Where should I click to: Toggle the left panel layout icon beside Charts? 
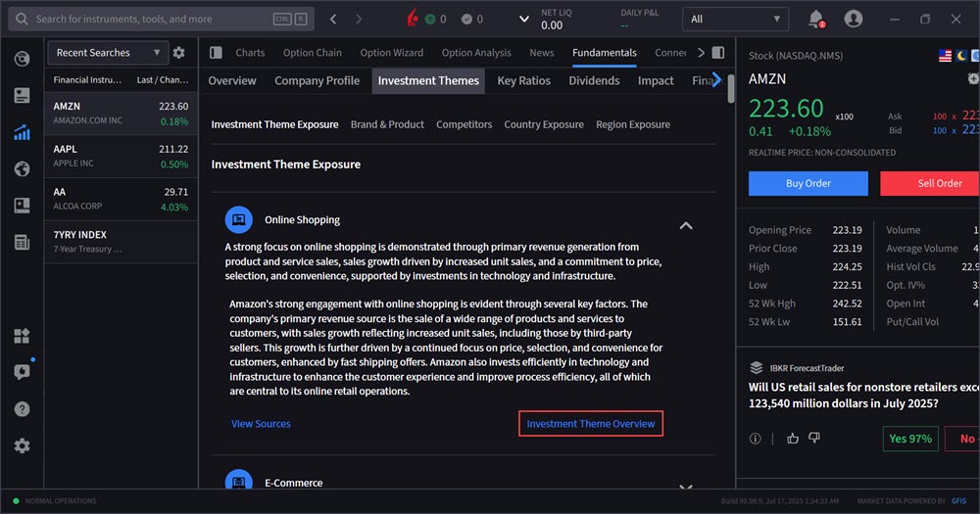216,53
